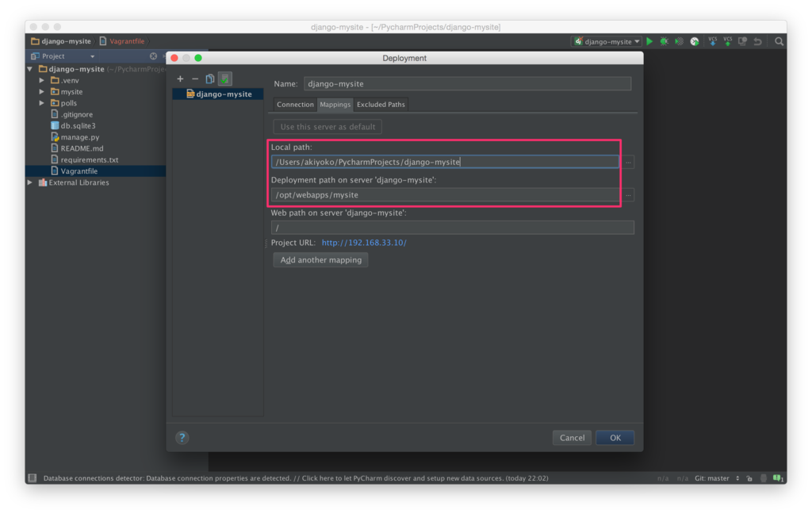Toggle read-only lock icon in status bar
Viewport: 812px width, 514px height.
point(749,478)
